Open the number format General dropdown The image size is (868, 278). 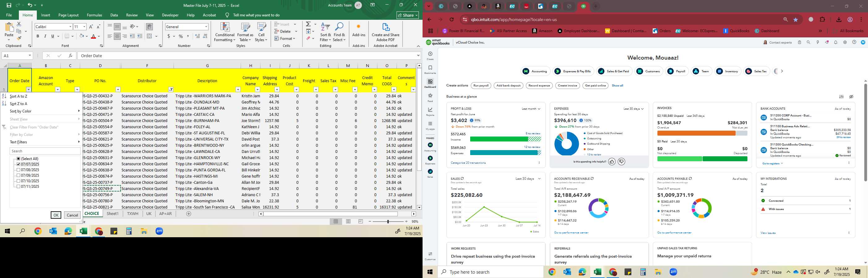(x=206, y=27)
